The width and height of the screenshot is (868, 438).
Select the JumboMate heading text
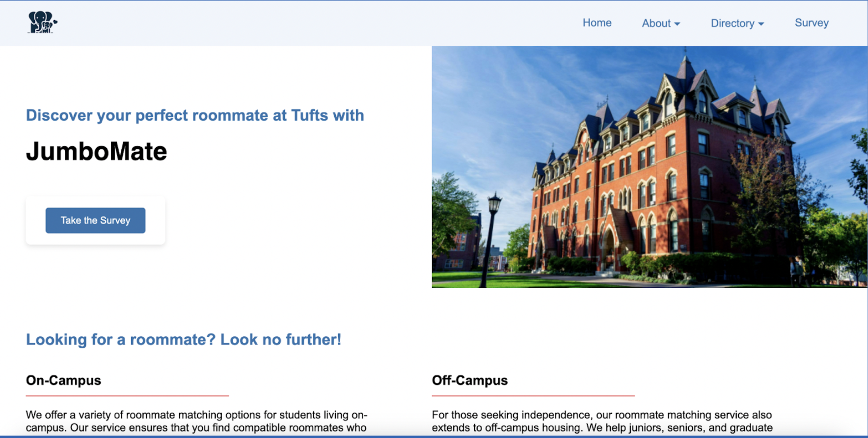(97, 151)
